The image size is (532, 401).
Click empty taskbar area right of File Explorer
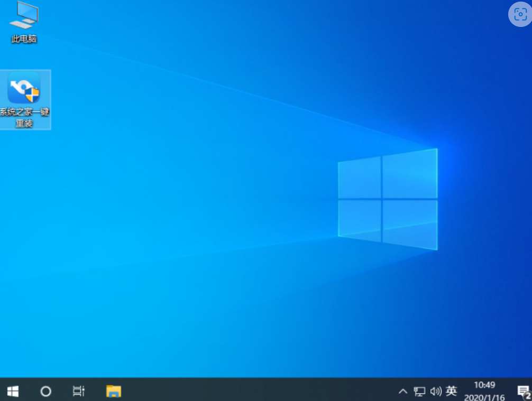point(254,391)
